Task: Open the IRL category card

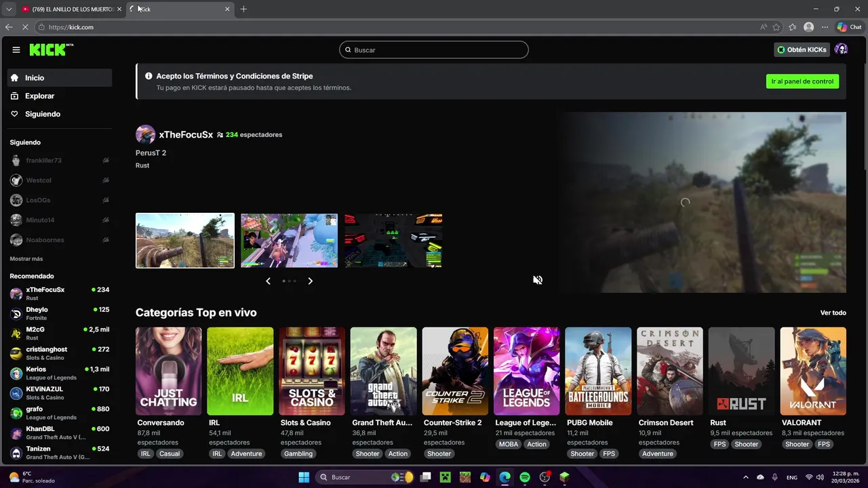Action: pyautogui.click(x=240, y=371)
